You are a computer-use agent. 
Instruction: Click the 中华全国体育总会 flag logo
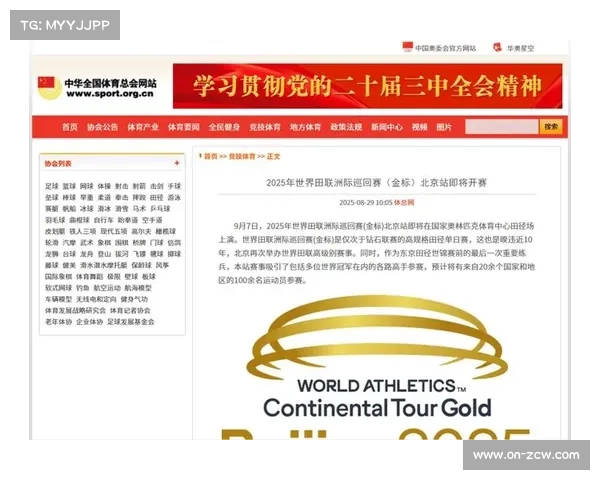click(x=49, y=88)
